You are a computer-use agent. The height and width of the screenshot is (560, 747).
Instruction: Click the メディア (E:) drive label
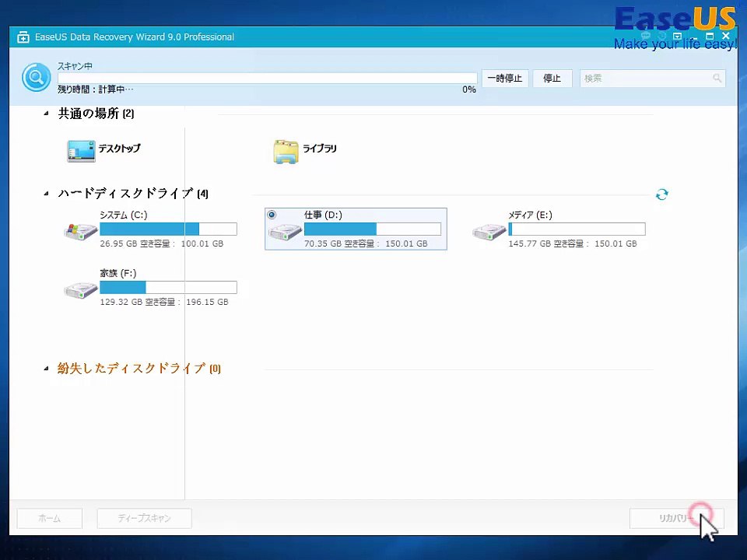click(530, 215)
